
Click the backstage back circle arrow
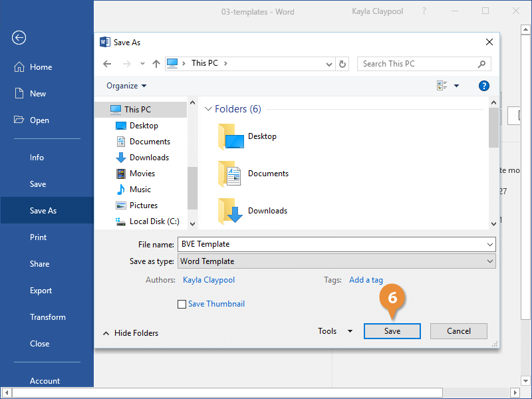coord(18,37)
